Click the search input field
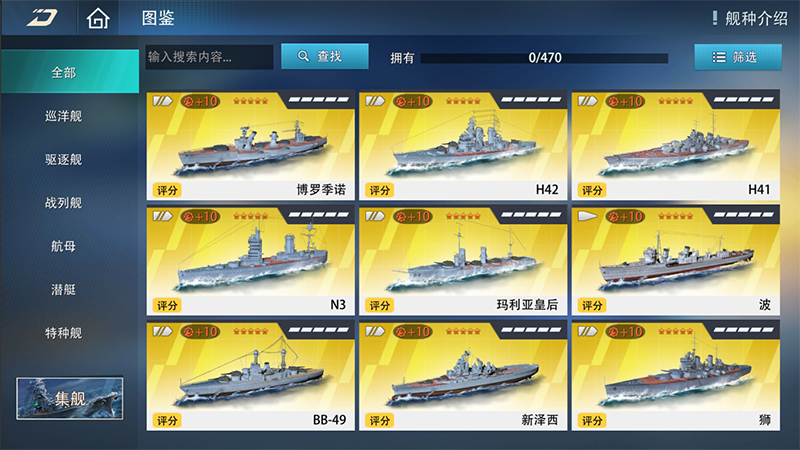The width and height of the screenshot is (800, 450). click(x=209, y=57)
